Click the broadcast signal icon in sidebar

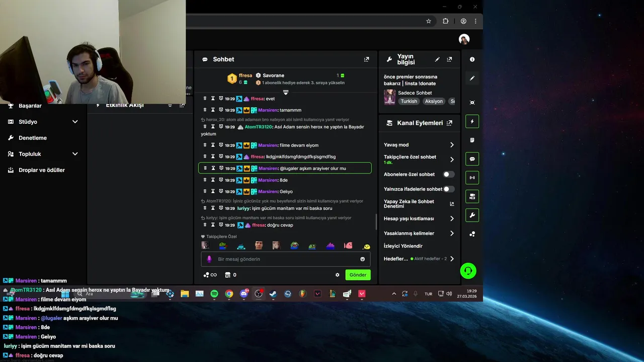point(472,177)
